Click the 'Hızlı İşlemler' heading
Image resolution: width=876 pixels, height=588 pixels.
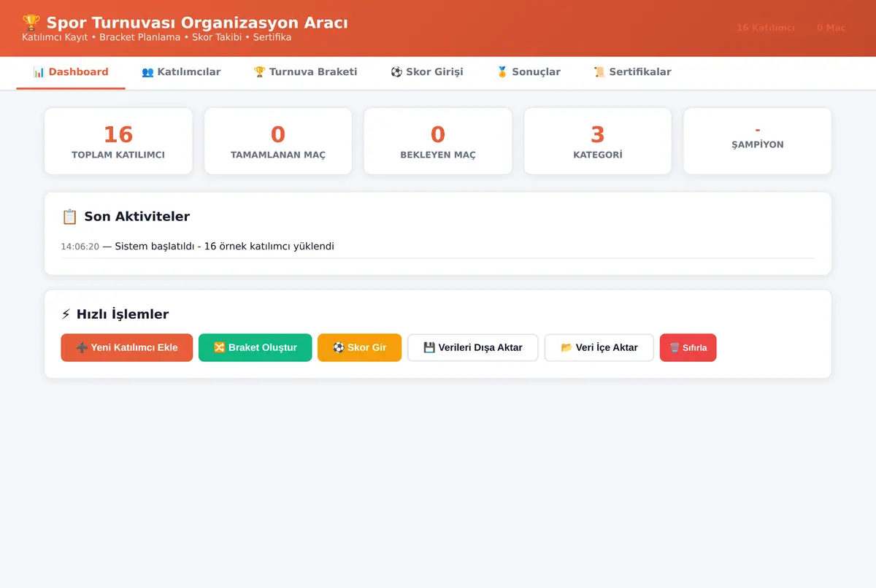pos(123,314)
